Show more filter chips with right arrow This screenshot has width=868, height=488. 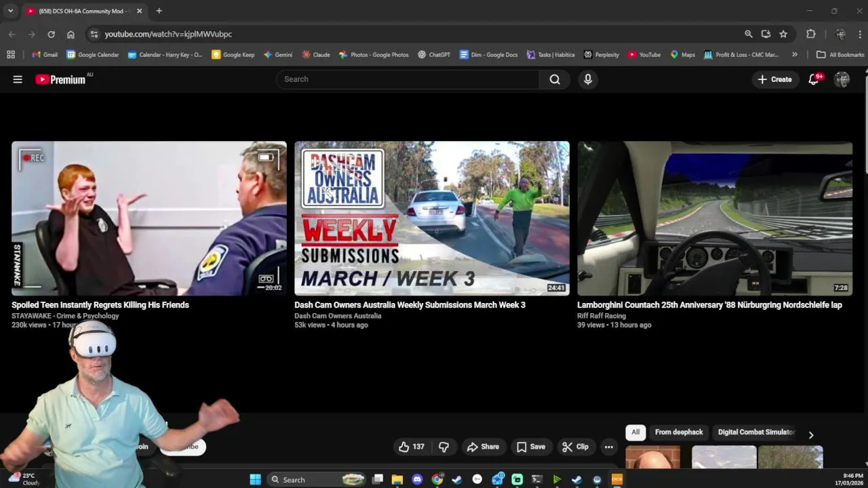810,435
